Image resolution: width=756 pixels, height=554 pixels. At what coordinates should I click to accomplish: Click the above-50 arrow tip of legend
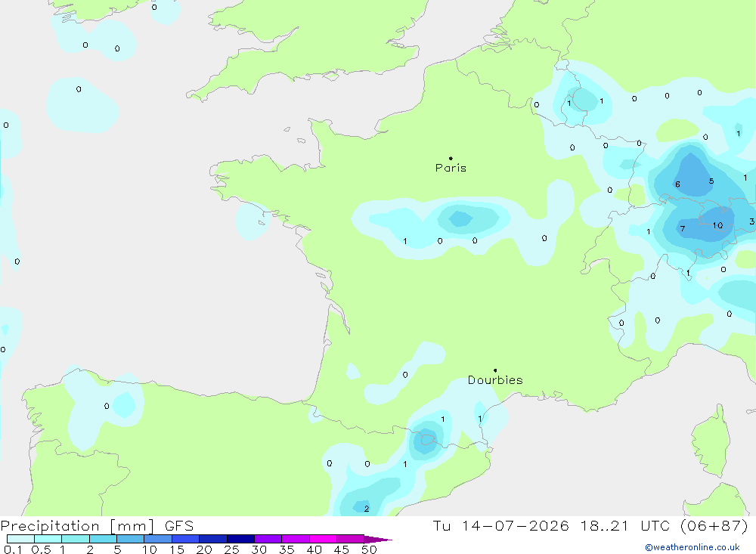click(x=379, y=540)
